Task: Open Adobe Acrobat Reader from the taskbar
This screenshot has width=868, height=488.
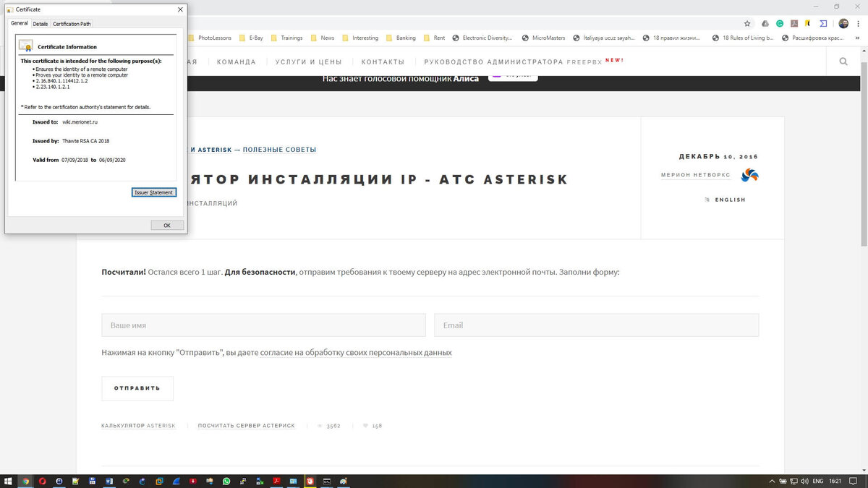Action: tap(276, 481)
